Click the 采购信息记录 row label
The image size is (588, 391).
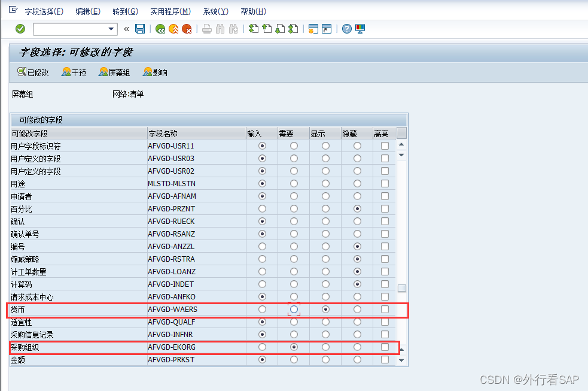tap(32, 335)
